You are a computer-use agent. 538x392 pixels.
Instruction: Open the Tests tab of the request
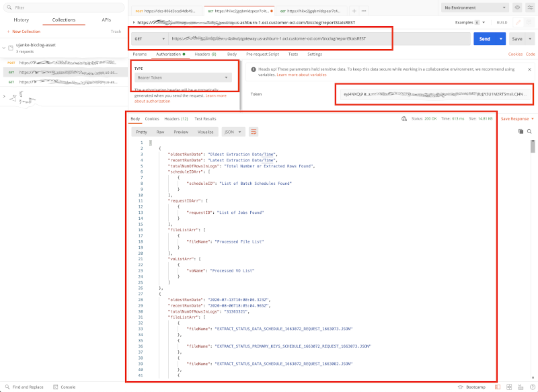[294, 54]
